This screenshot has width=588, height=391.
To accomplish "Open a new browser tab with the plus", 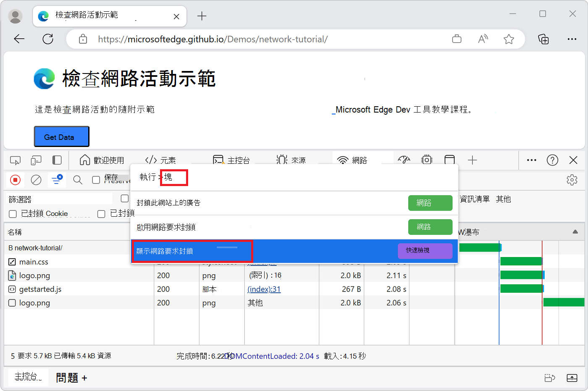I will [202, 16].
